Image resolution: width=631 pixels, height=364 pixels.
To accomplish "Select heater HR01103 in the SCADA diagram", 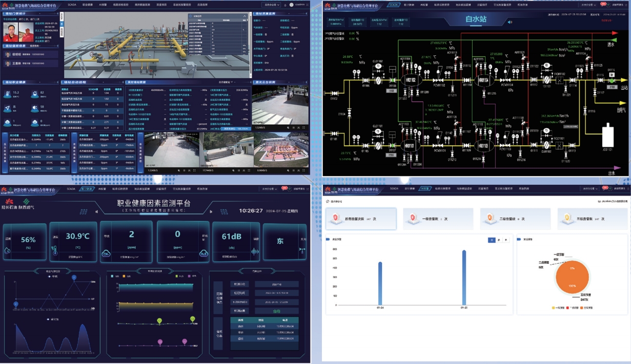I will click(483, 145).
